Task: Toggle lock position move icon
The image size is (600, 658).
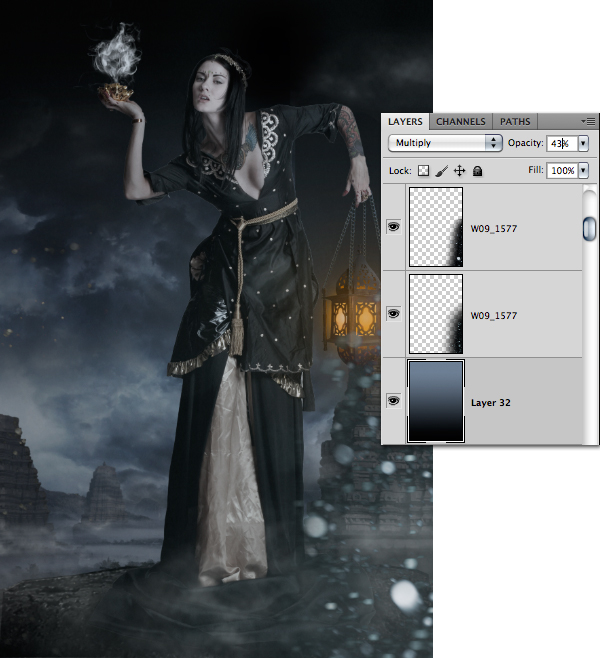Action: pos(459,171)
